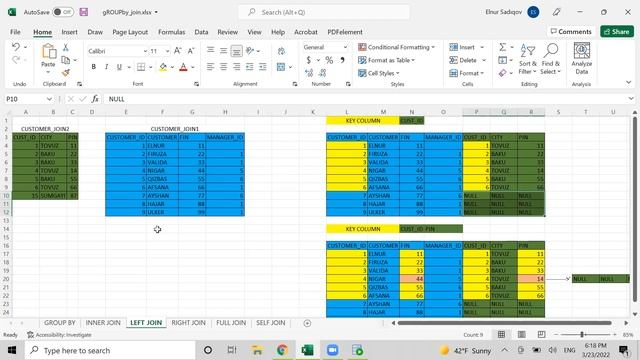Increase font size with larger A

178,51
